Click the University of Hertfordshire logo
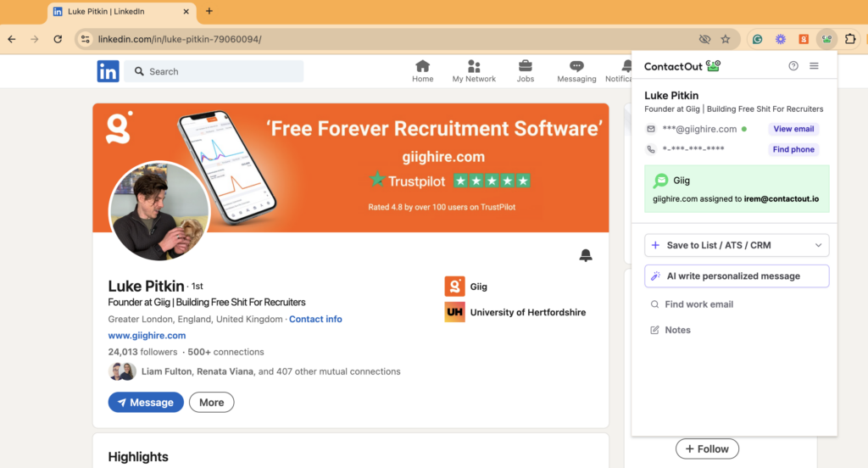Viewport: 868px width, 468px height. [x=454, y=312]
